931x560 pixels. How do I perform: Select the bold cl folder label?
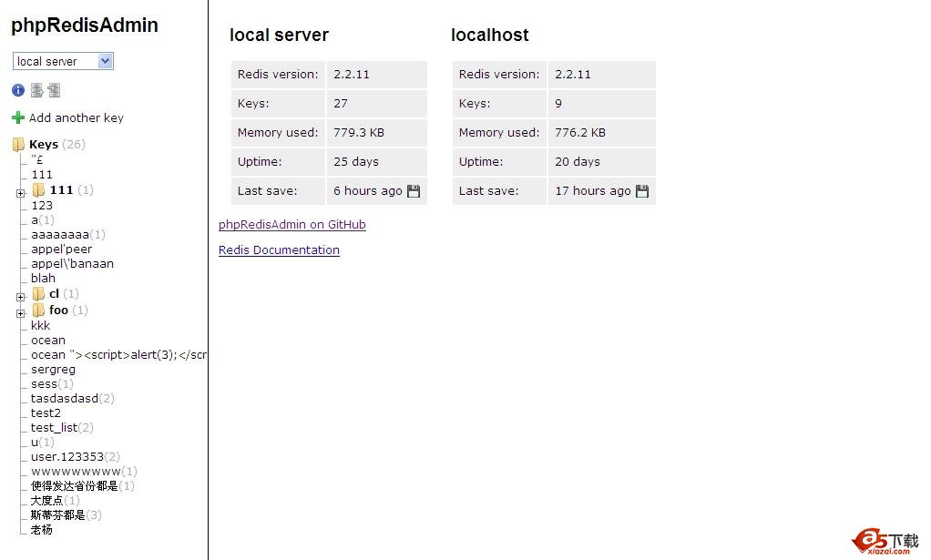tap(54, 293)
